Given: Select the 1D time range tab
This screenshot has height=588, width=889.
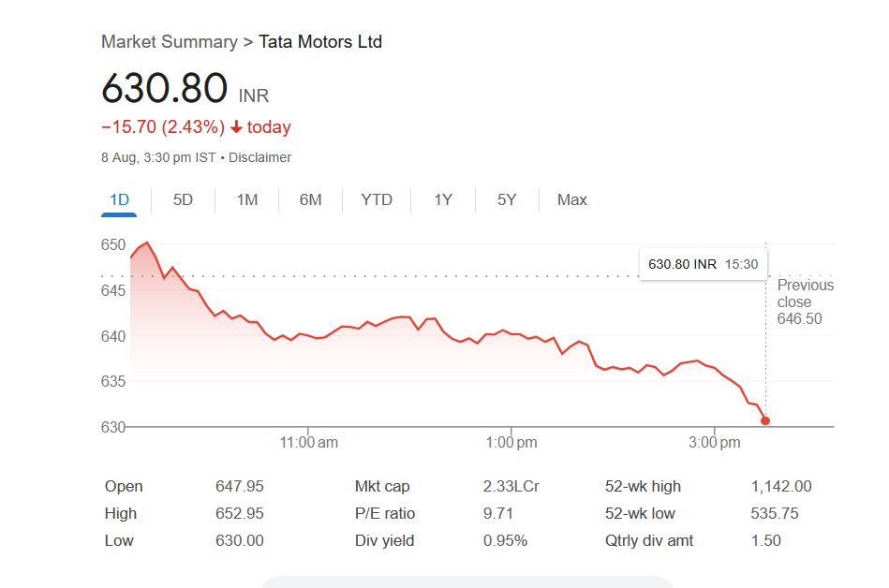Looking at the screenshot, I should tap(119, 199).
